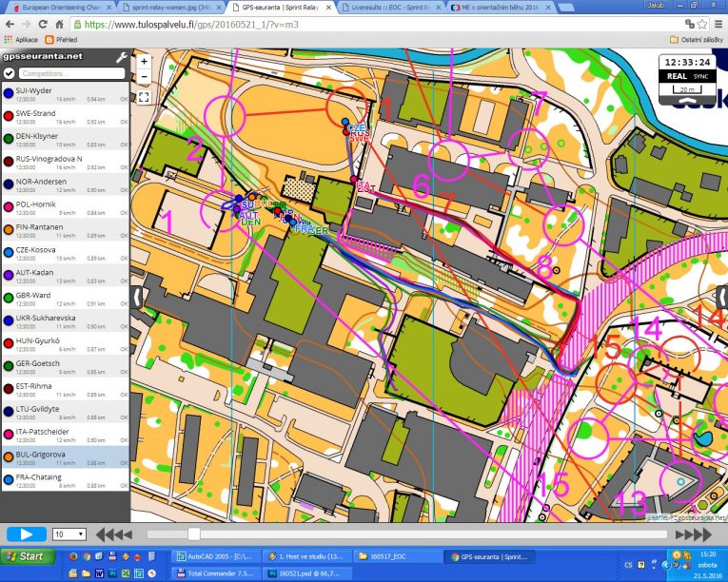Screen dimensions: 728x582
Task: Select the GPS-seuranta Sprint Relay tab
Action: tap(281, 8)
